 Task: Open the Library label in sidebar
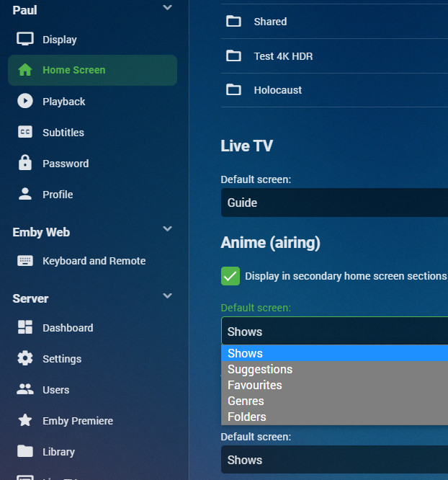[x=58, y=452]
